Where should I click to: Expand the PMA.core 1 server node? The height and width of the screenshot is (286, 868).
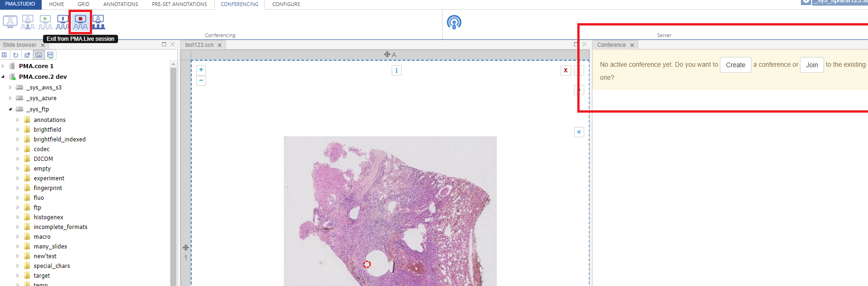[x=3, y=66]
